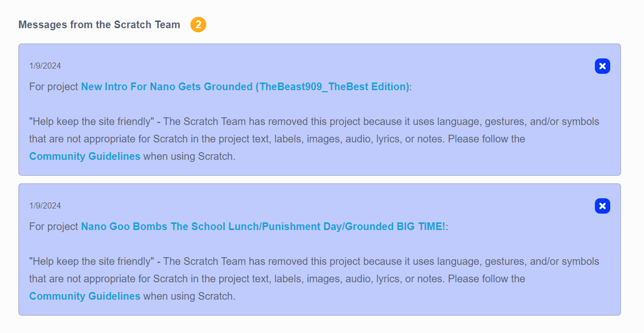Open Community Guidelines link in second message
Viewport: 644px width, 333px height.
click(x=84, y=296)
